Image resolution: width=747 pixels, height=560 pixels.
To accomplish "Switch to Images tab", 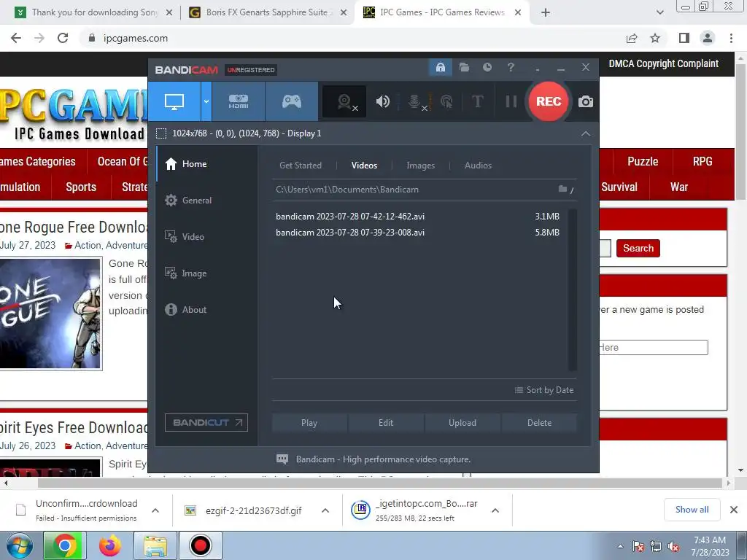I will [420, 166].
